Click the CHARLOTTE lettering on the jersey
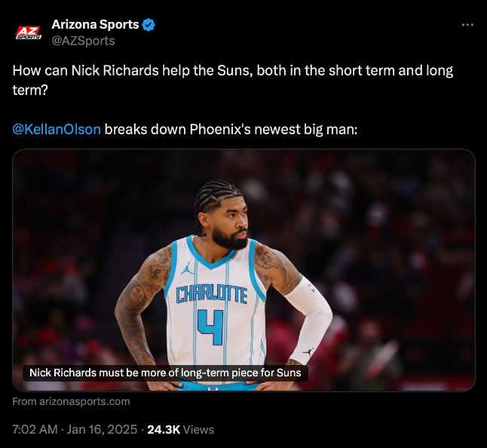 click(211, 294)
